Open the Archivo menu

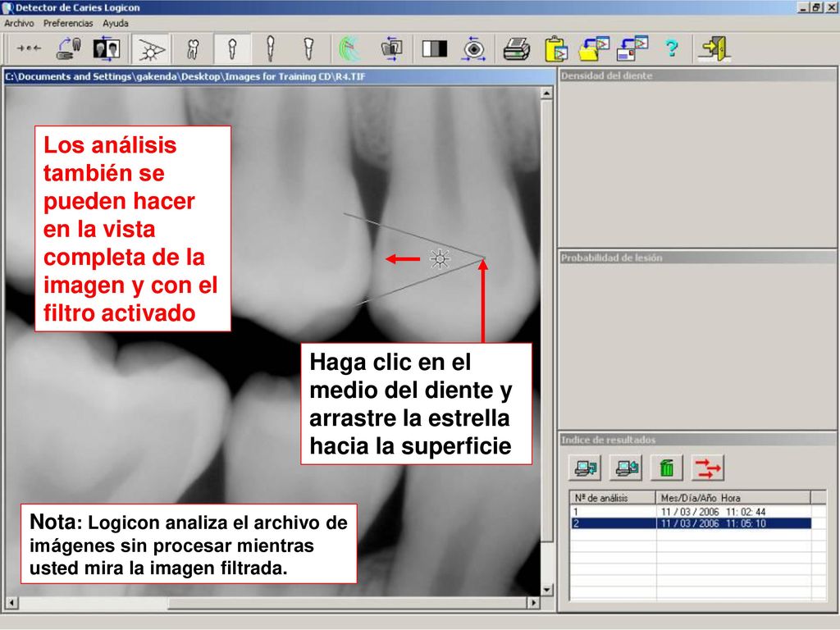19,24
